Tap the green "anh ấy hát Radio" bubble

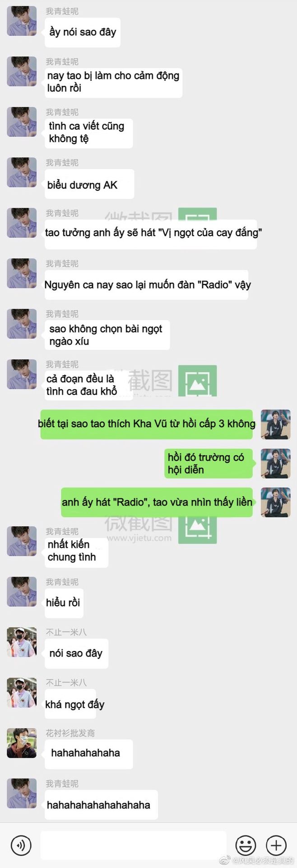click(x=158, y=502)
